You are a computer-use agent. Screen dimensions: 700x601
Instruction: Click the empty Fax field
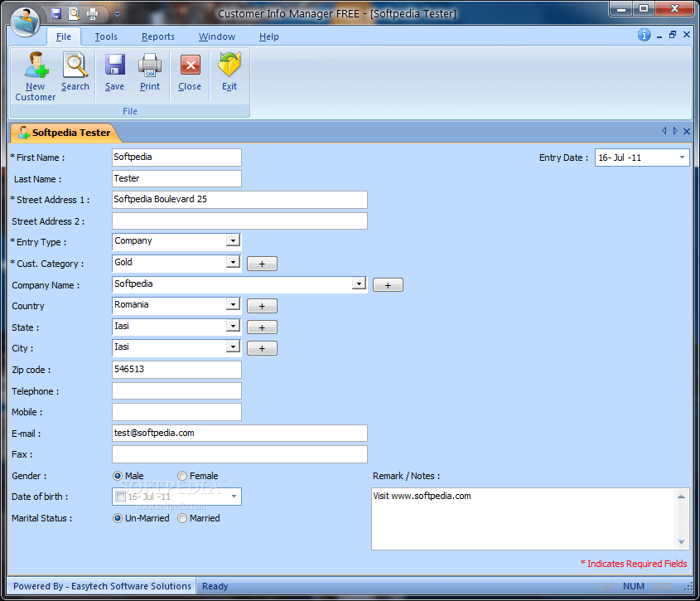pos(239,454)
